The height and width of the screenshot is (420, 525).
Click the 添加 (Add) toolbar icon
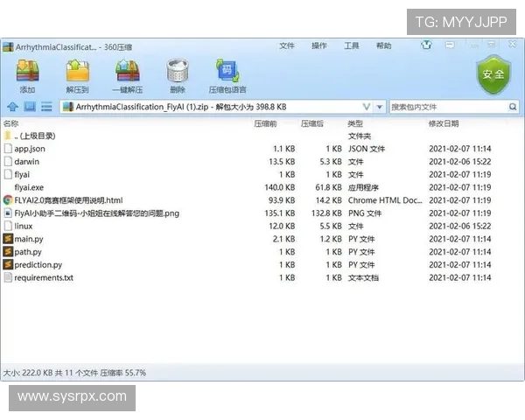pyautogui.click(x=27, y=73)
